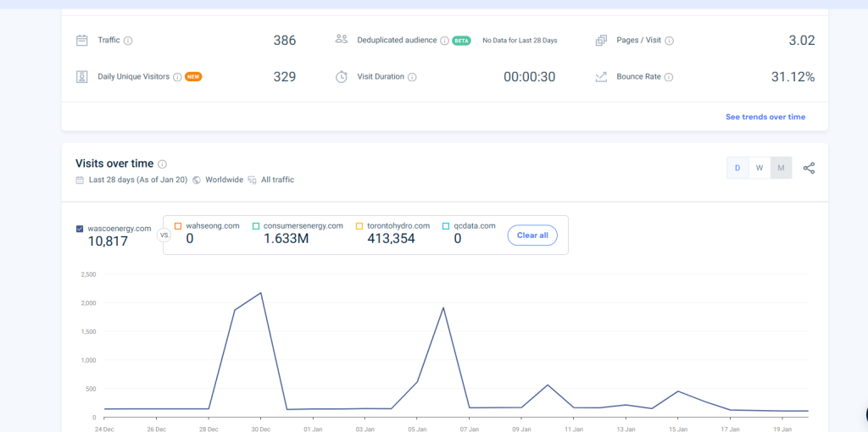Toggle the qcdata.com checkbox

446,226
